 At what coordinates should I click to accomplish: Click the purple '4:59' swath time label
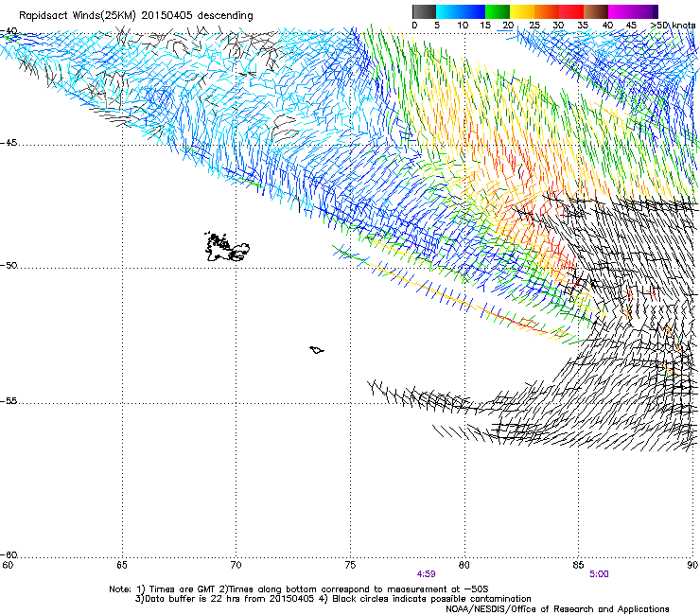[427, 574]
